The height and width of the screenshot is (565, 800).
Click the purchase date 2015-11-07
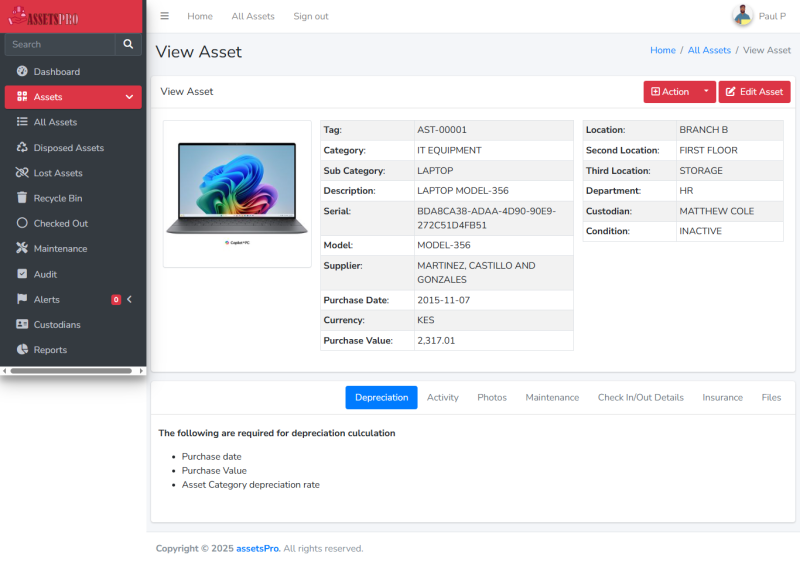[443, 300]
